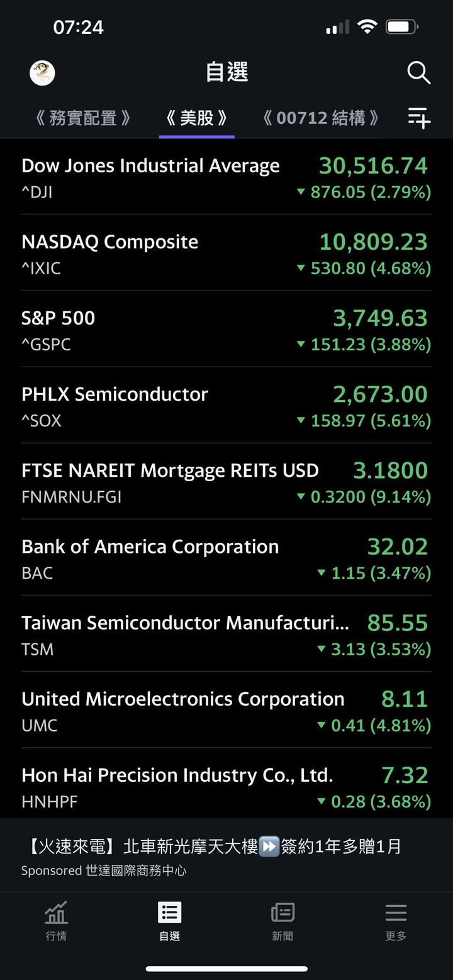The height and width of the screenshot is (980, 453).
Task: Select FTSE NAREIT Mortgage REITs row
Action: [226, 481]
